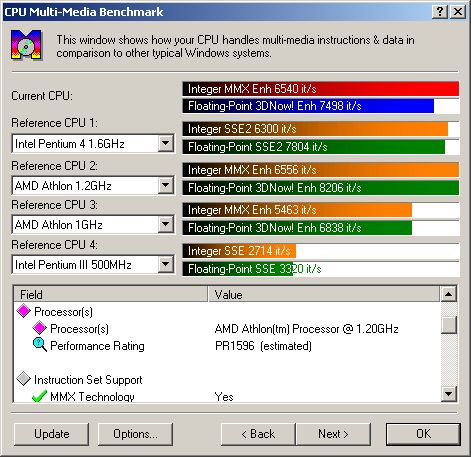Open the Reference CPU 4 dropdown arrow

tap(166, 264)
